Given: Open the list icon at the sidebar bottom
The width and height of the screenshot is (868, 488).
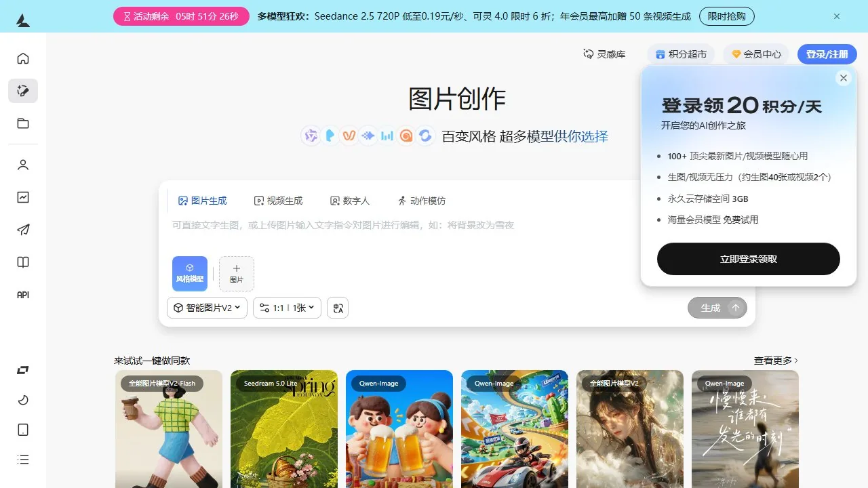Looking at the screenshot, I should (23, 460).
